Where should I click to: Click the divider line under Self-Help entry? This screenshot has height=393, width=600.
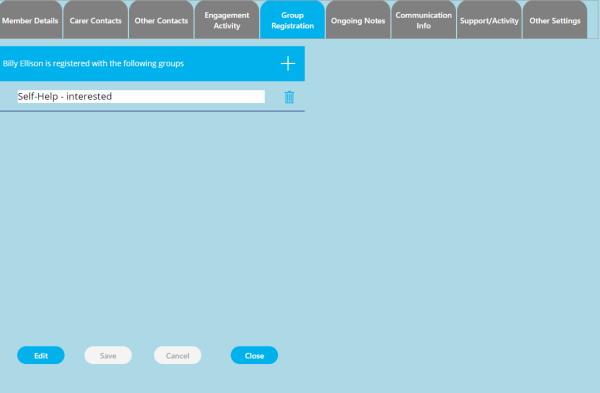[x=152, y=111]
